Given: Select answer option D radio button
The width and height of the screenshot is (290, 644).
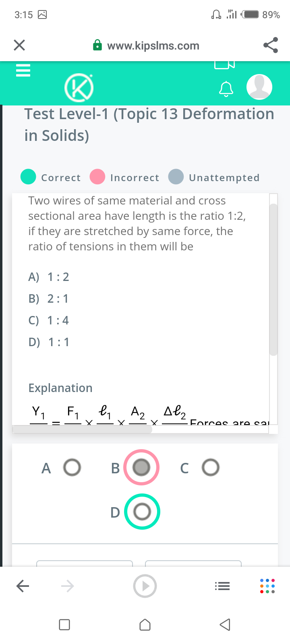Looking at the screenshot, I should click(x=142, y=512).
